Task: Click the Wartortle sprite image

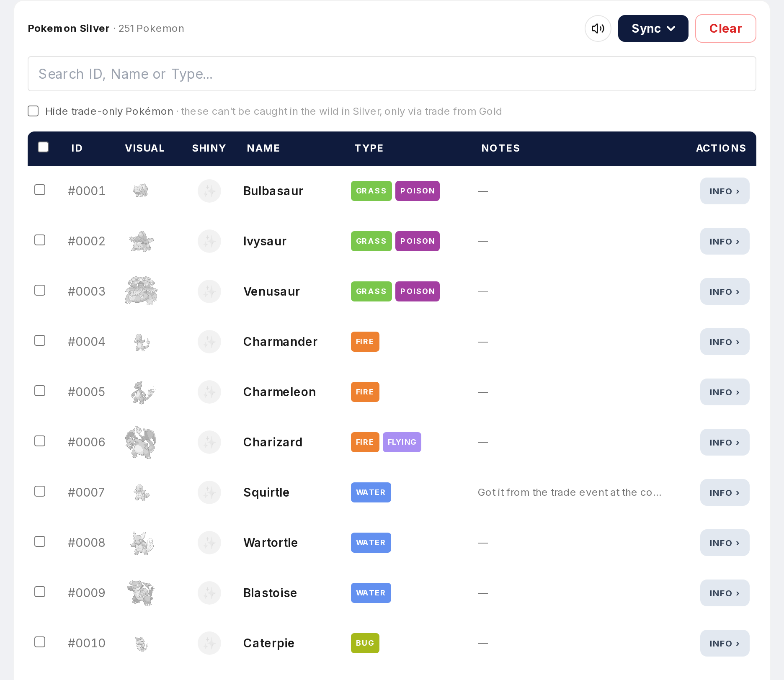Action: (142, 543)
